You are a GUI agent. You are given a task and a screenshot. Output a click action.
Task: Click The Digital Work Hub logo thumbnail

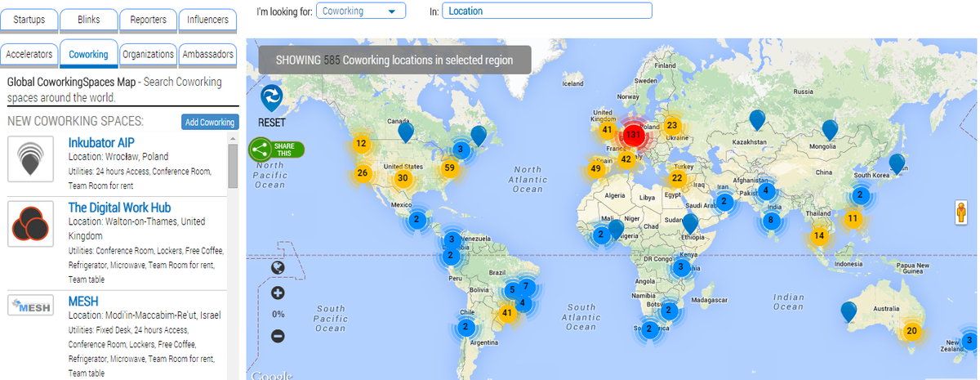31,225
